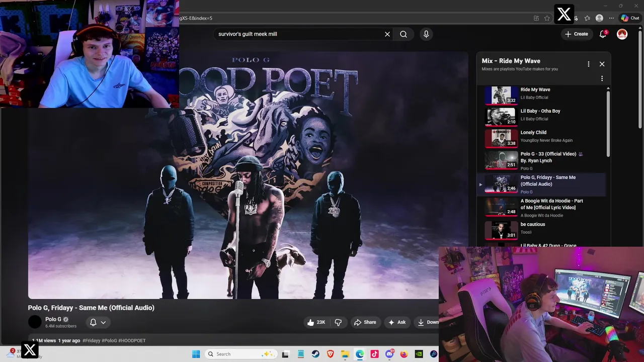The image size is (644, 362).
Task: Select currently playing 'Same Me (Official Audio)' row
Action: click(541, 185)
